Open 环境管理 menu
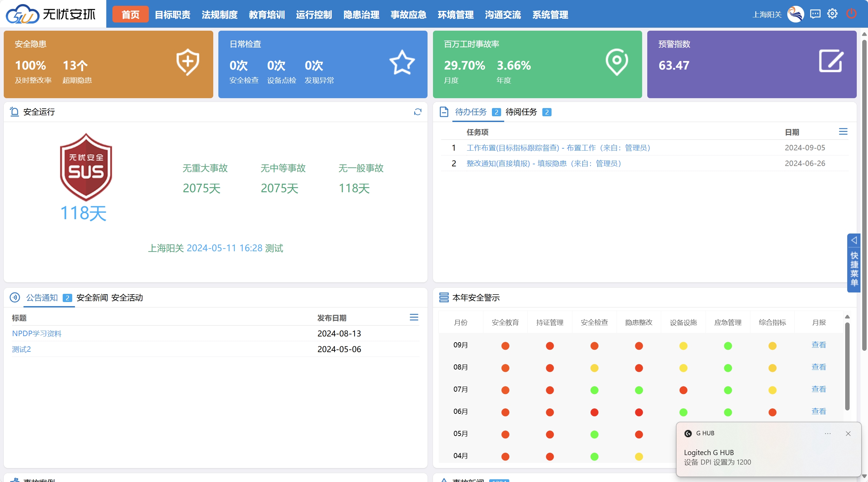The image size is (868, 482). tap(456, 15)
